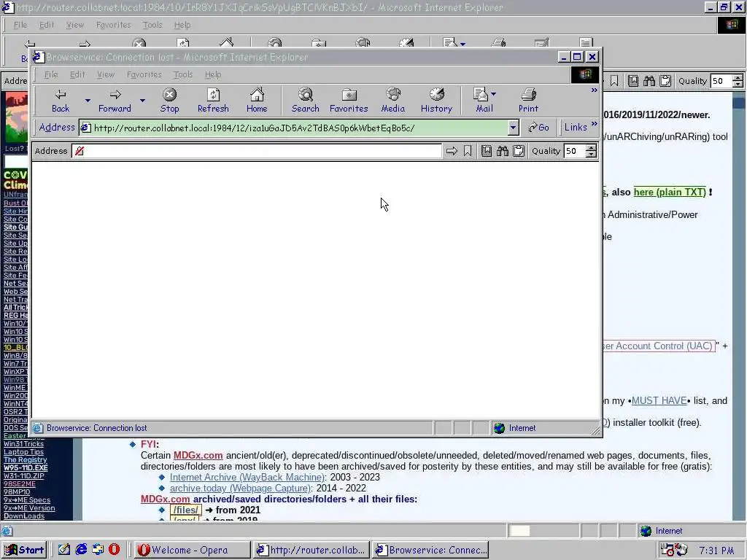Go Home in the Connection lost window

pos(257,101)
